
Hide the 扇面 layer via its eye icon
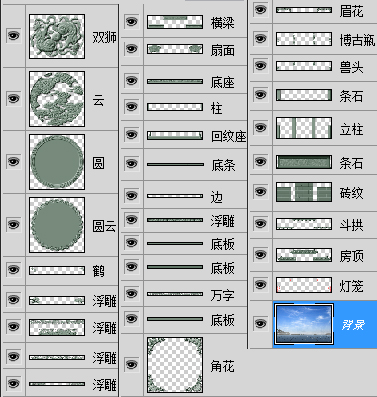132,49
